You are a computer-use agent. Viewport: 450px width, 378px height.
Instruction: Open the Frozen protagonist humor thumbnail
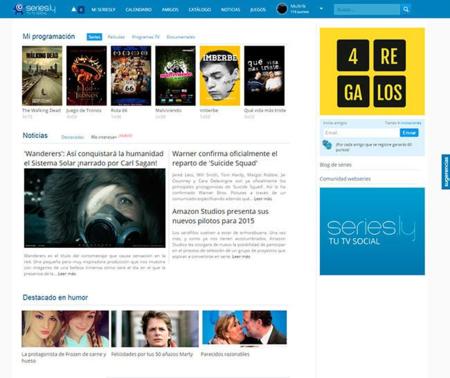click(65, 329)
